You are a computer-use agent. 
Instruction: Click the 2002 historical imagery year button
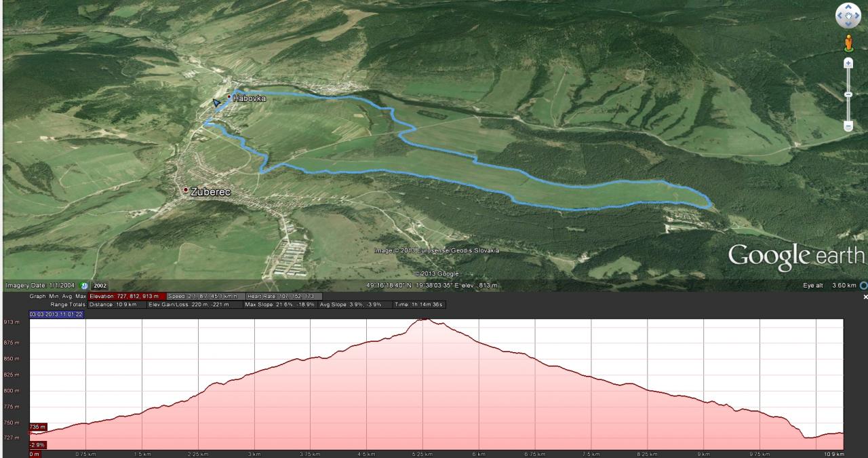[100, 286]
